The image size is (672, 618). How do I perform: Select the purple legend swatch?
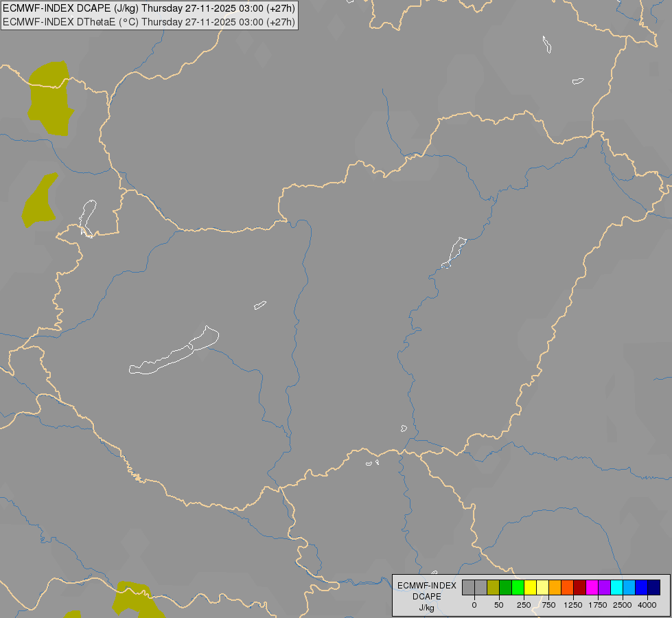[x=604, y=588]
